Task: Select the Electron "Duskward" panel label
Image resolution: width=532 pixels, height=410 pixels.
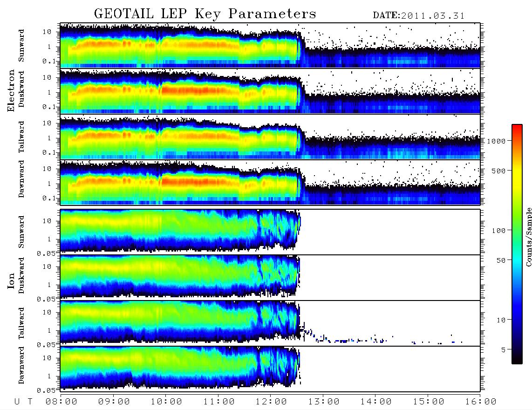Action: [21, 89]
